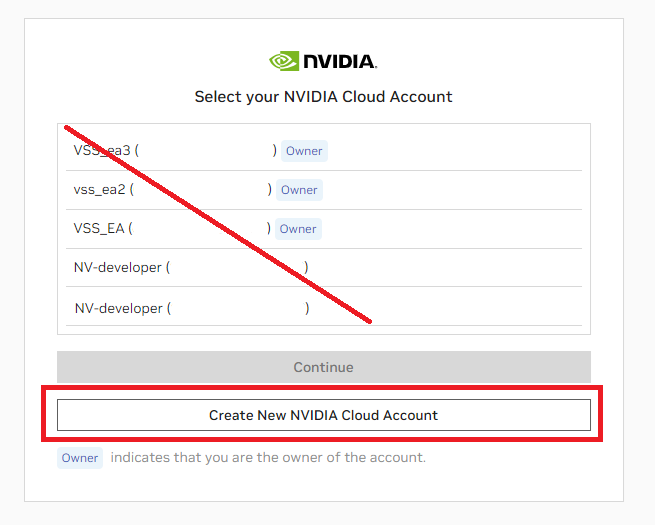The width and height of the screenshot is (655, 525).
Task: Select the upper NV-developer account row
Action: pos(118,268)
